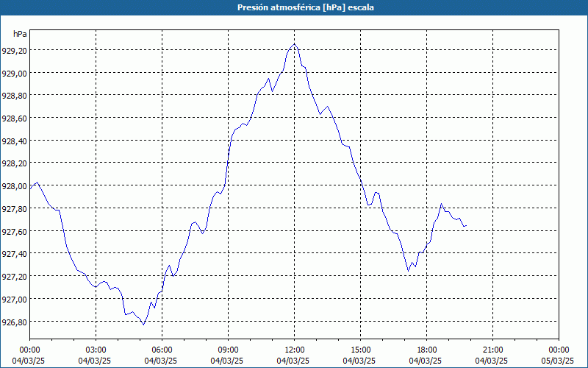Click the 926,80 y-axis label
588x368 pixels.
coord(15,322)
